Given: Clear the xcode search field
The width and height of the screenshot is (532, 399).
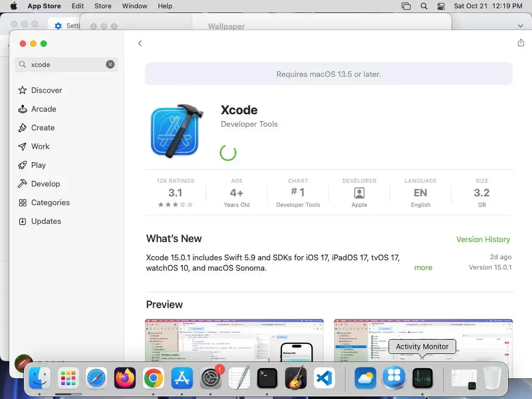Looking at the screenshot, I should (110, 64).
